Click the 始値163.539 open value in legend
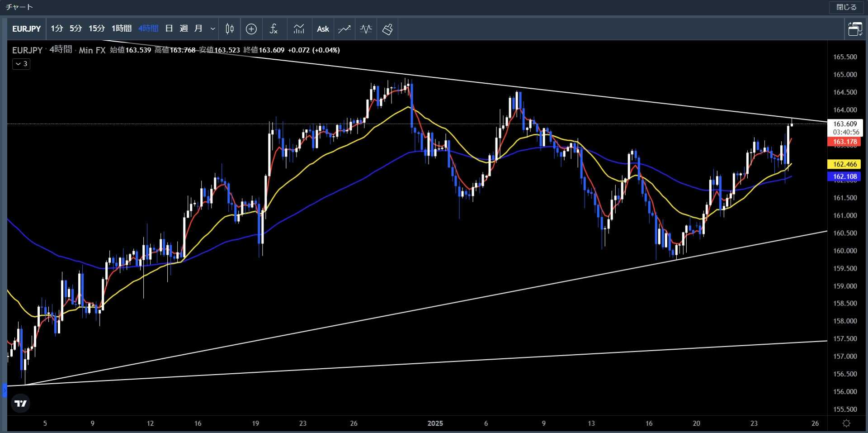868x433 pixels. (x=131, y=50)
